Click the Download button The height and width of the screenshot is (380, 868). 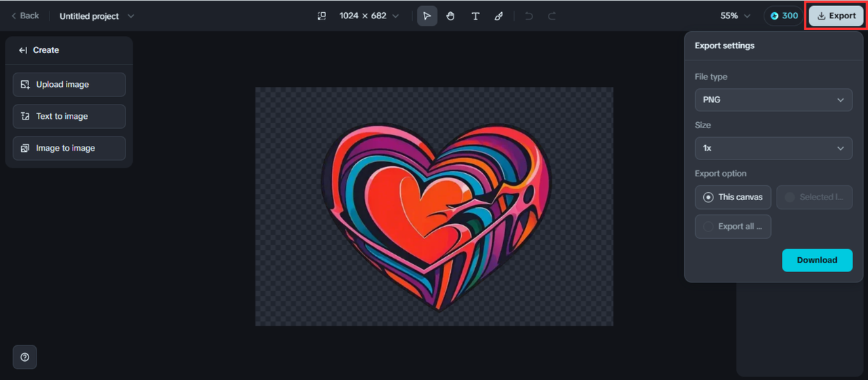pyautogui.click(x=817, y=260)
